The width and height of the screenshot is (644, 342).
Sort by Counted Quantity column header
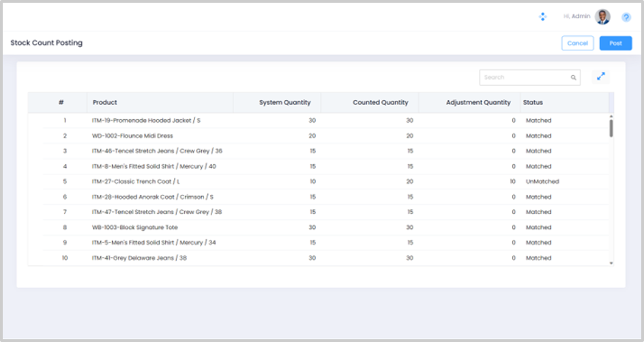click(x=380, y=102)
